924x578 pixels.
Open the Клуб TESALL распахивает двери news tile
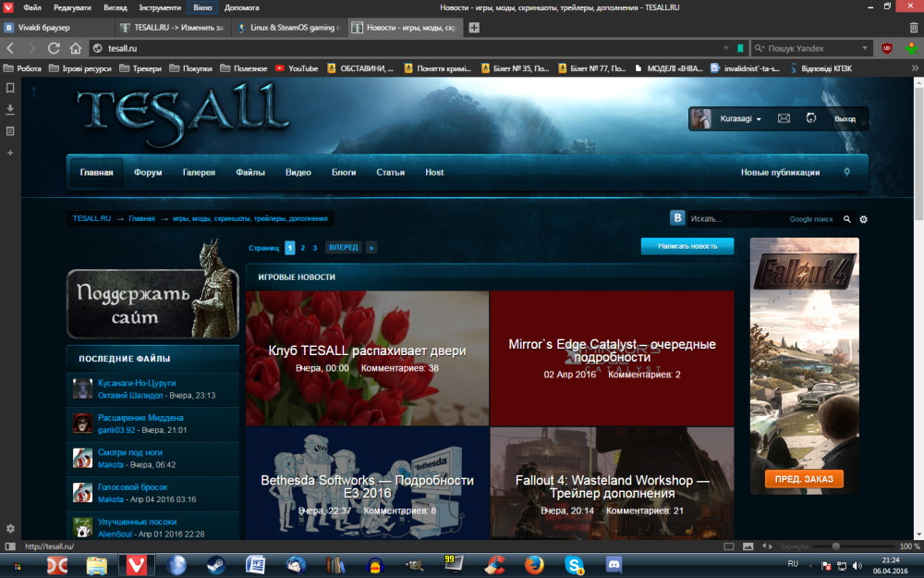(x=367, y=358)
